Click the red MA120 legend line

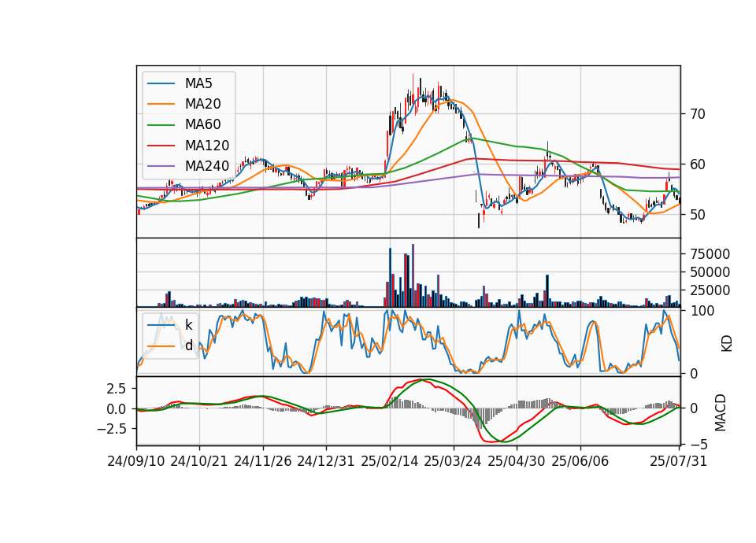(x=161, y=146)
